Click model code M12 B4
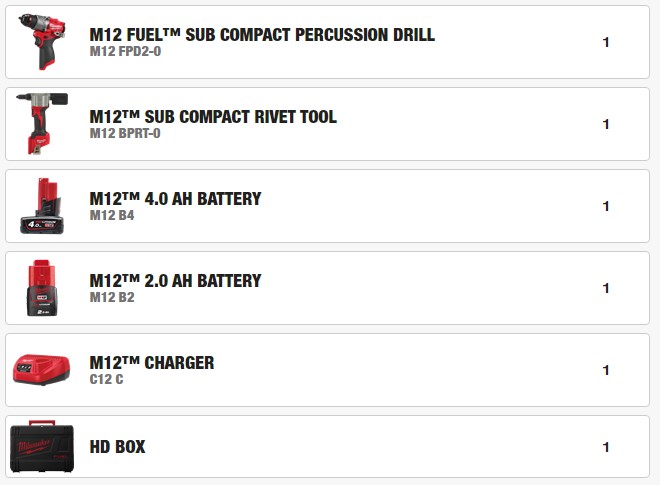The width and height of the screenshot is (660, 485). pos(112,215)
